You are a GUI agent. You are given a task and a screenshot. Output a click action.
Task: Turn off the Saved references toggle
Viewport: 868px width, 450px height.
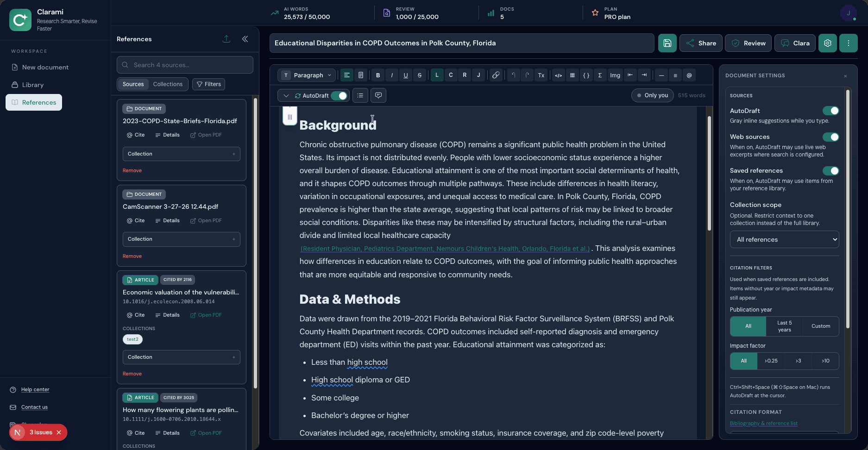pos(830,171)
